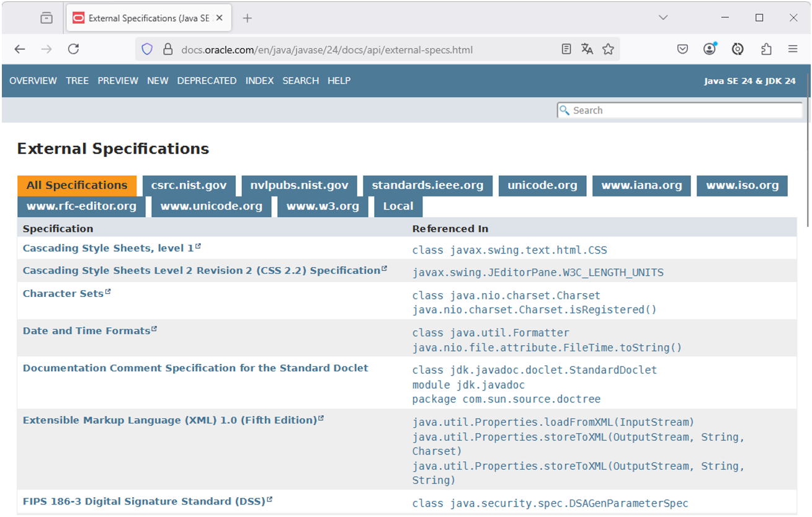Open the Firefox View icon left of the tab

point(47,18)
